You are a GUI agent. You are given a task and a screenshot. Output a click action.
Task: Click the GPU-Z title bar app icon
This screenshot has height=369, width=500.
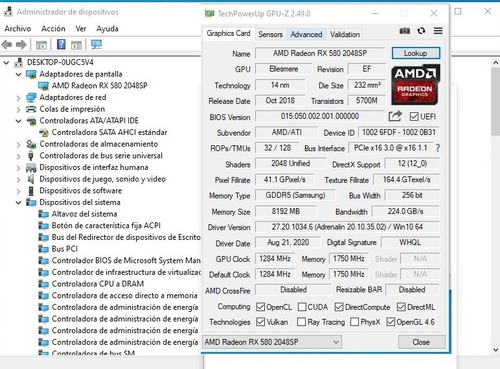pyautogui.click(x=209, y=14)
